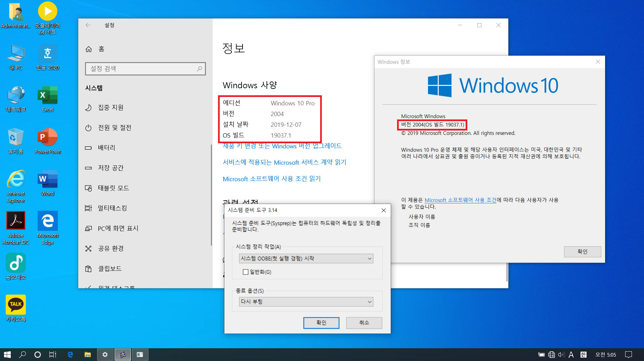This screenshot has height=361, width=644.
Task: Launch Microsoft Edge desktop icon
Action: 48,228
